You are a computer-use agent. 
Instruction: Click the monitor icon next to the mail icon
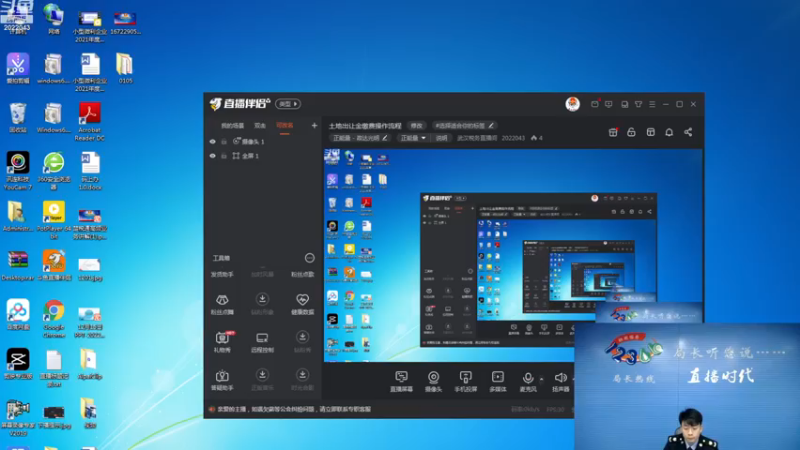click(x=609, y=104)
